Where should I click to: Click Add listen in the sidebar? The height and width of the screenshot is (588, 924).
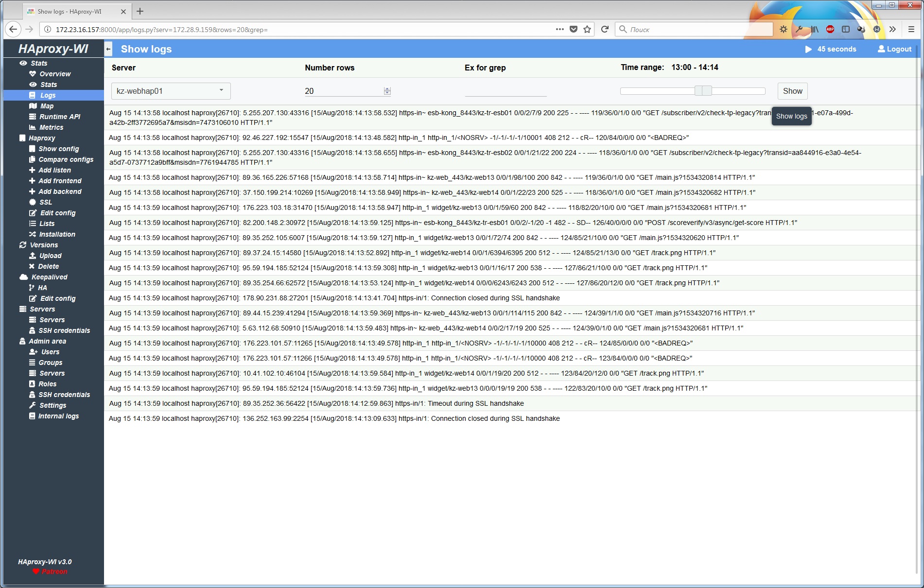tap(54, 170)
